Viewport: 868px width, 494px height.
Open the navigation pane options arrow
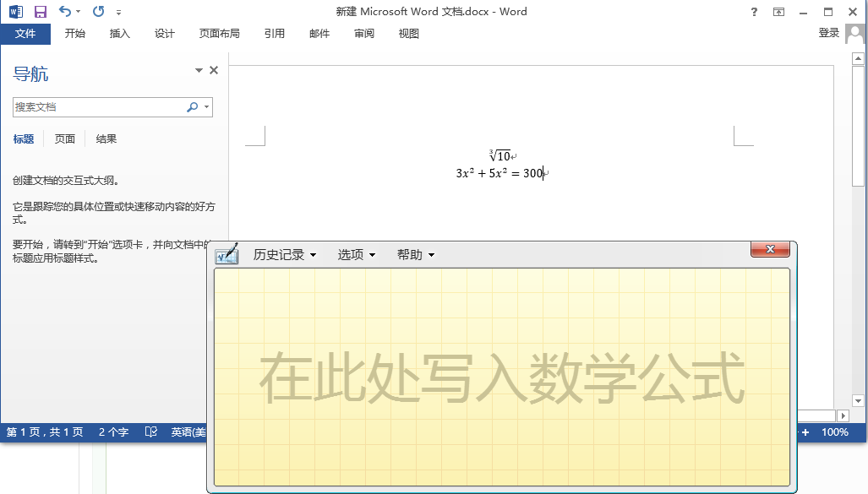pos(199,71)
